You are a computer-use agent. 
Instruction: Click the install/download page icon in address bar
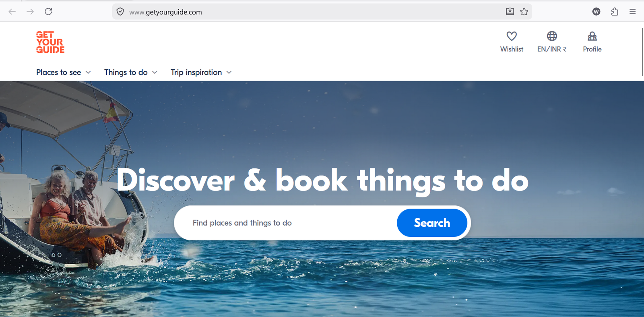[510, 12]
